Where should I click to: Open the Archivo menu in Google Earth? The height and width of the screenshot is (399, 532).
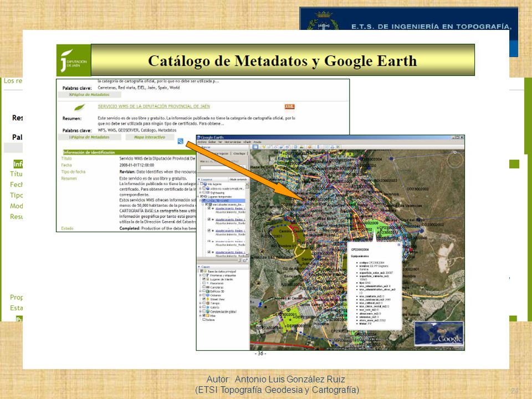click(202, 142)
